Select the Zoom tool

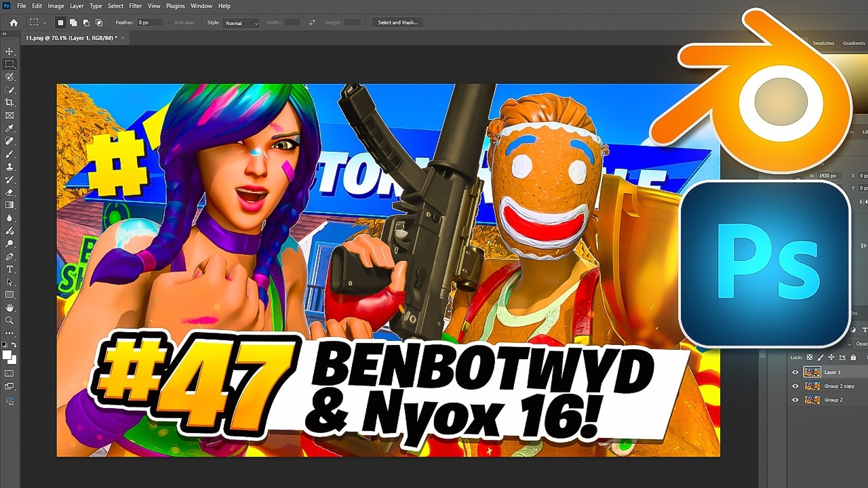(x=9, y=321)
